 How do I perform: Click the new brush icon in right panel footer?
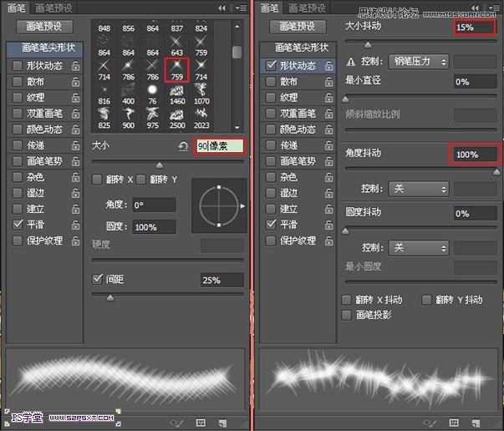tap(476, 423)
